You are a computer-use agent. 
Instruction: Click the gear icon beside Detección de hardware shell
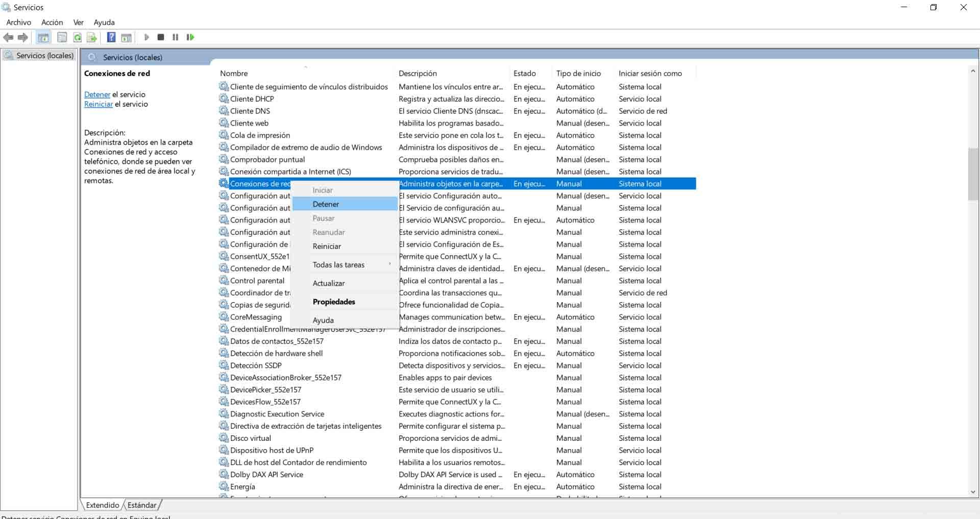(224, 353)
